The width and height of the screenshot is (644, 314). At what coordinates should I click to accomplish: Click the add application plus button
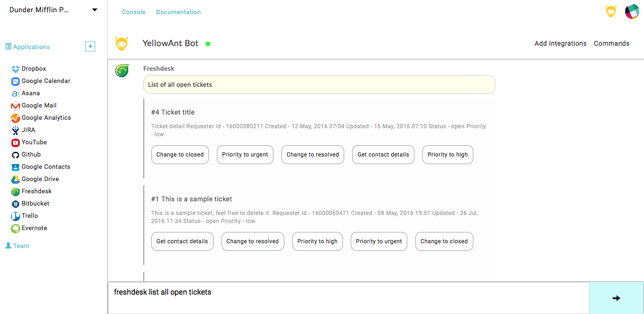click(x=90, y=46)
